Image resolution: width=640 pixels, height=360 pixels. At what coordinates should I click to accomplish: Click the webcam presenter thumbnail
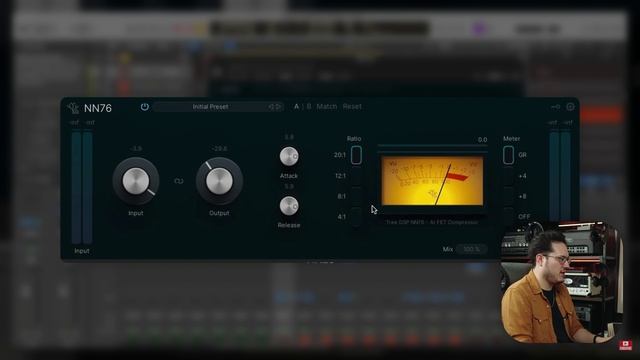tap(562, 282)
